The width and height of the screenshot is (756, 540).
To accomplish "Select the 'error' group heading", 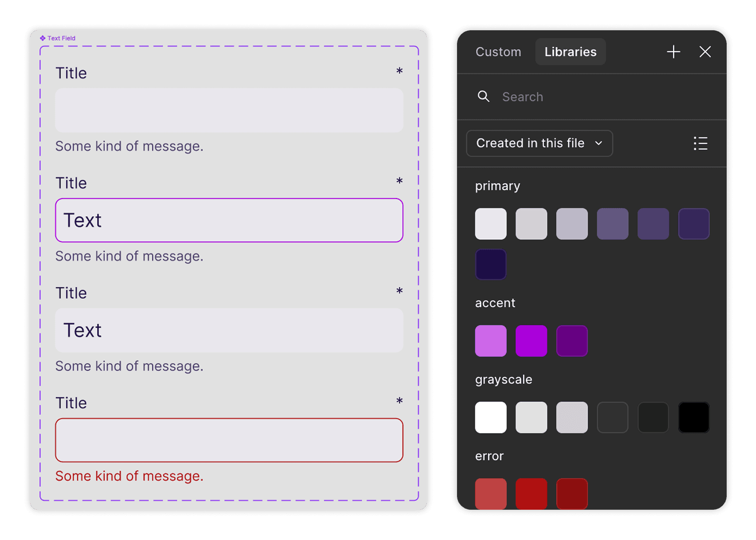I will pos(489,456).
